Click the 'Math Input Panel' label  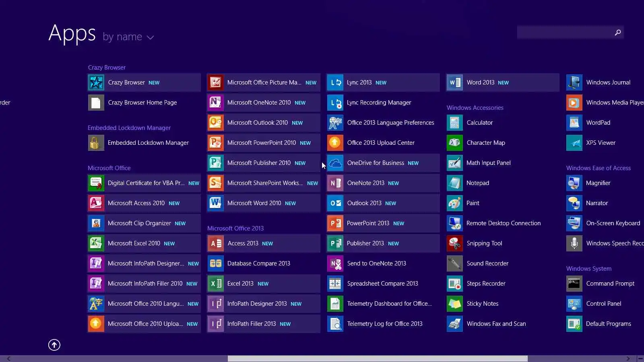coord(489,163)
